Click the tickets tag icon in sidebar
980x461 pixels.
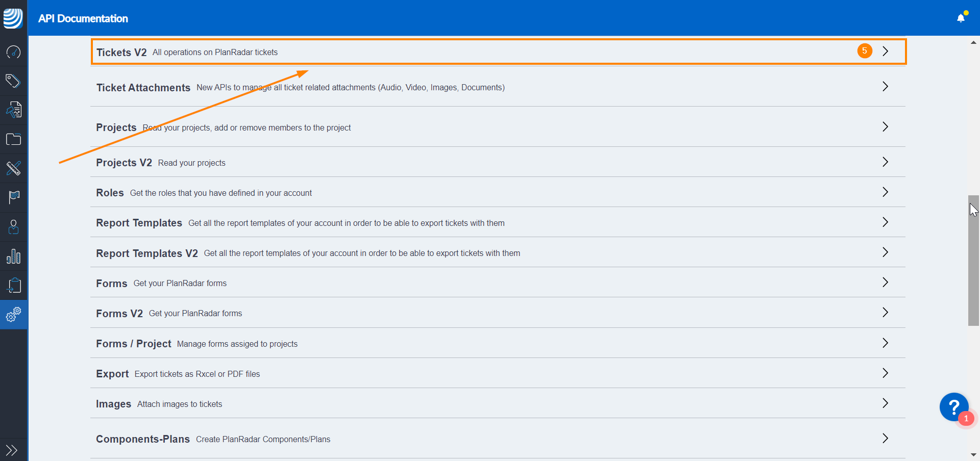click(13, 81)
